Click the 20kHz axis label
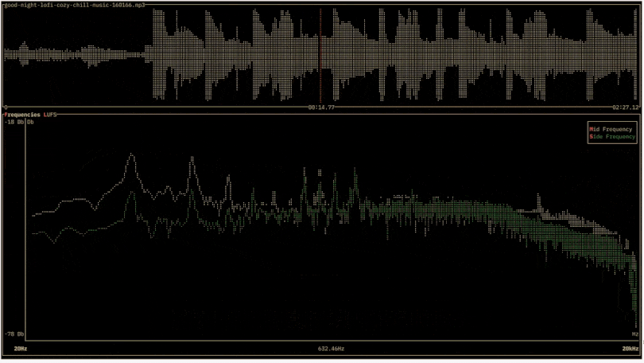 click(x=630, y=349)
